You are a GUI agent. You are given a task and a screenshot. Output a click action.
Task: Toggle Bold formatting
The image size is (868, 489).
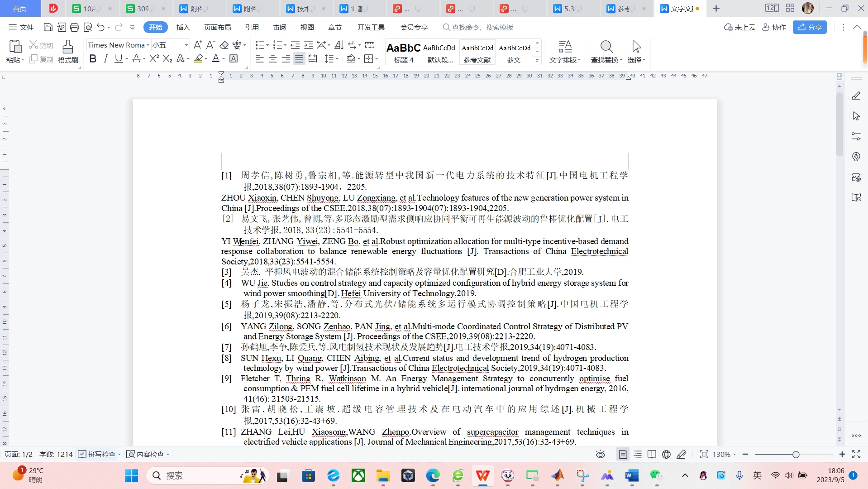click(93, 58)
